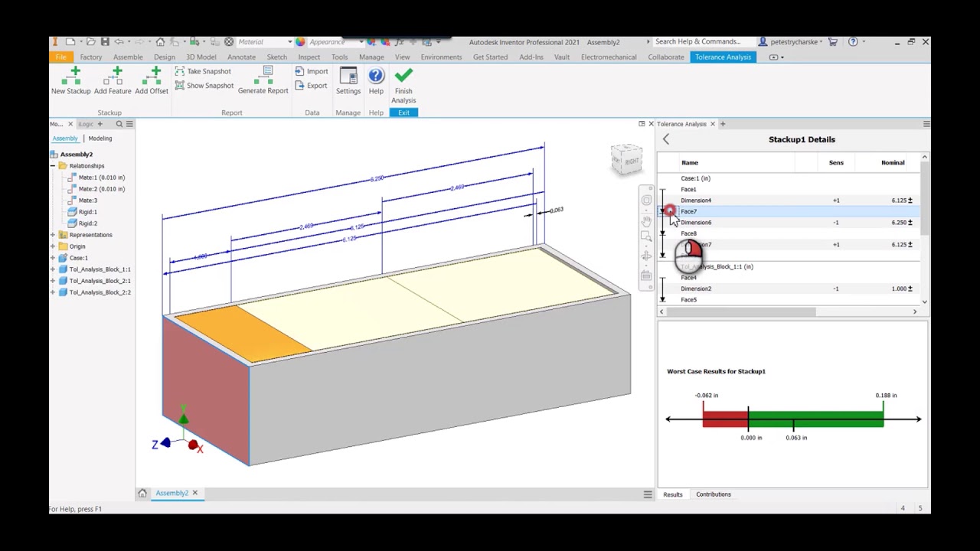This screenshot has height=551, width=980.
Task: Select the Dimension6 row
Action: [x=789, y=223]
